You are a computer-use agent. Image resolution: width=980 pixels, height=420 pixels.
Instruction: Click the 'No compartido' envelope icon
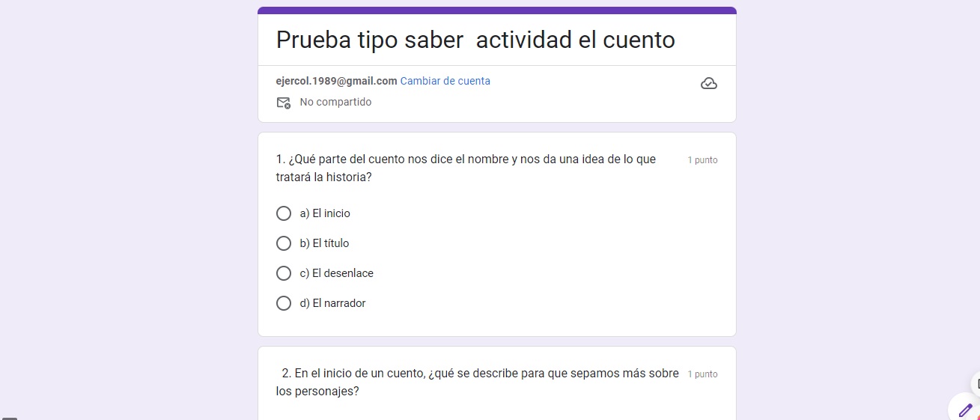click(x=284, y=103)
